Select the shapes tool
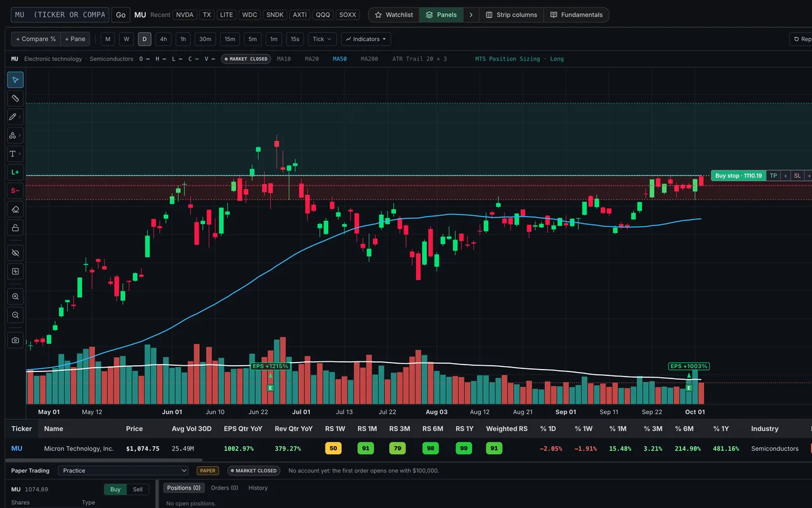The image size is (812, 508). coord(13,135)
